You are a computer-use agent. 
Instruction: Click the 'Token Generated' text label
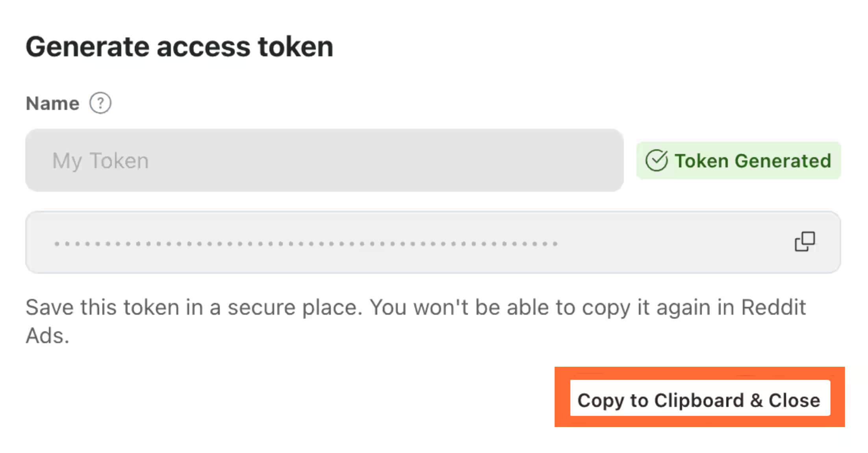(x=753, y=161)
